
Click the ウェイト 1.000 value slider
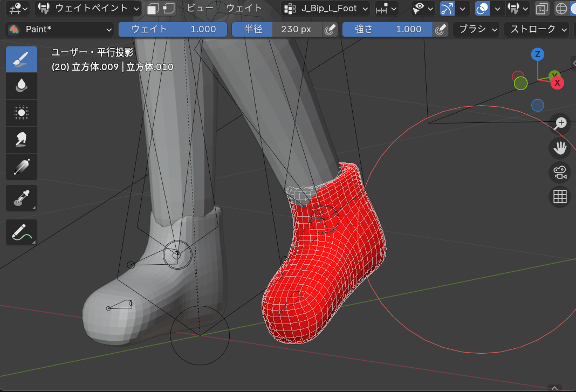pyautogui.click(x=173, y=30)
